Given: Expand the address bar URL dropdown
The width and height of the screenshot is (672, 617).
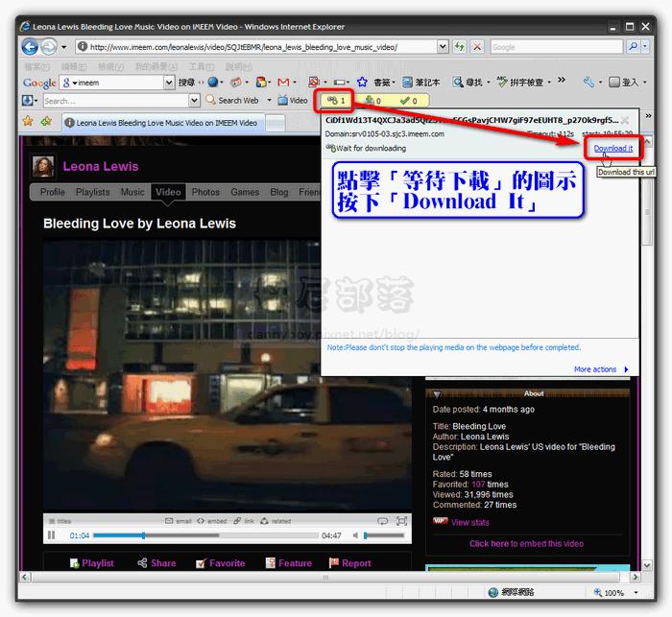Looking at the screenshot, I should (444, 46).
